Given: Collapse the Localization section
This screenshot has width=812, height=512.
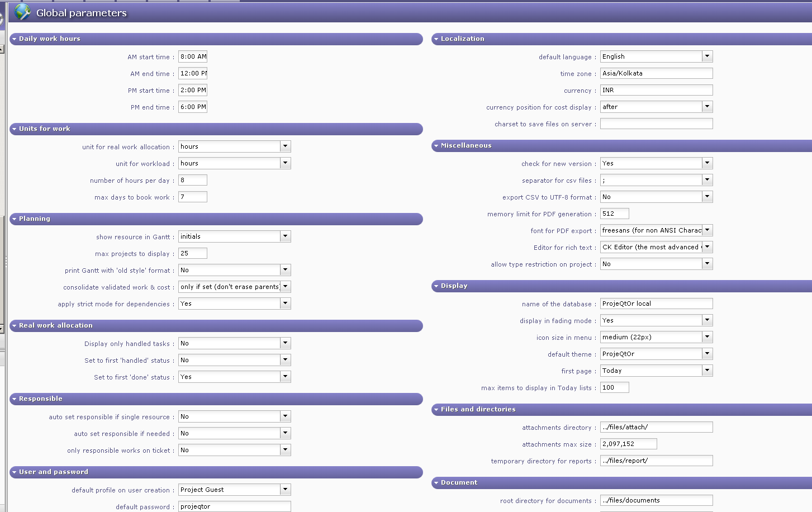Looking at the screenshot, I should [x=436, y=39].
